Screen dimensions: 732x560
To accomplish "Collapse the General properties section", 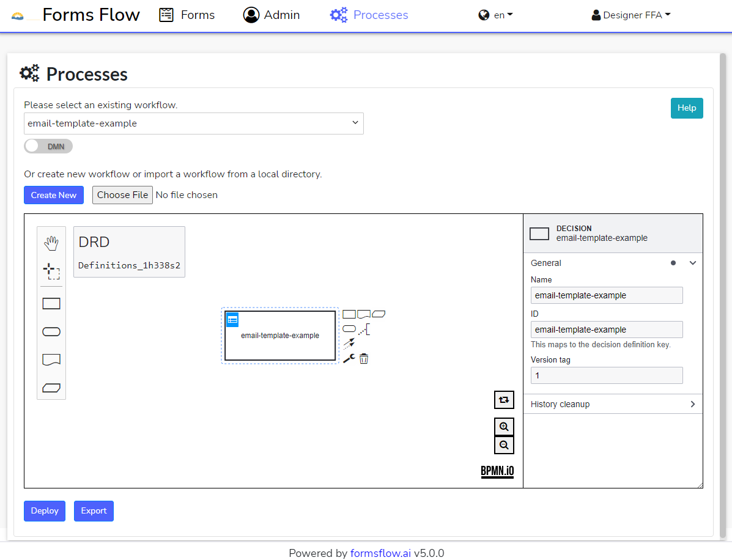I will (692, 263).
